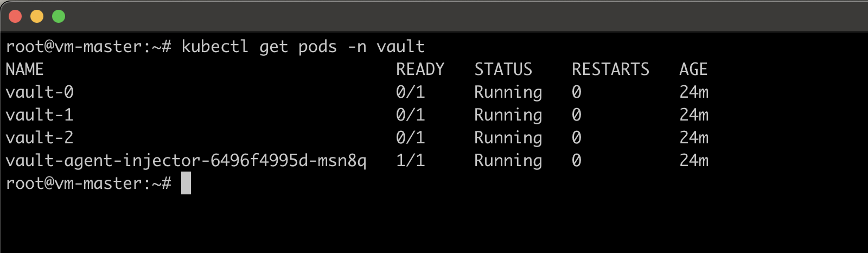Image resolution: width=868 pixels, height=253 pixels.
Task: Click the RESTARTS column header
Action: pyautogui.click(x=610, y=69)
